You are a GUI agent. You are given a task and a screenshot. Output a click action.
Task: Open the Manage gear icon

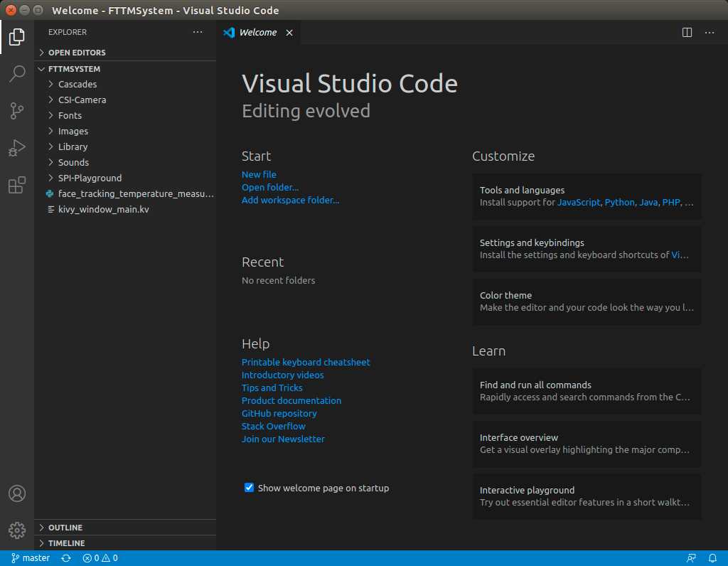17,530
